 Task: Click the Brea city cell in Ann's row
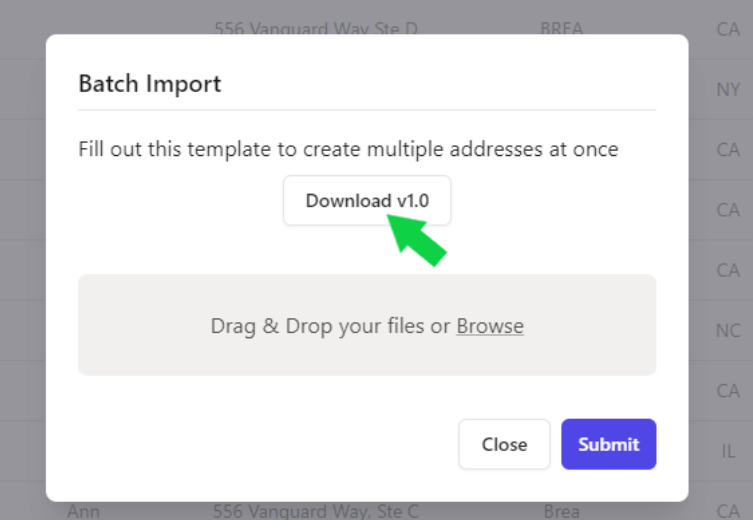[x=561, y=511]
